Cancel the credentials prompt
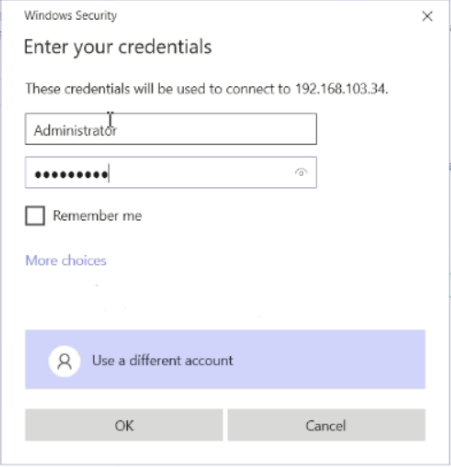 [x=326, y=425]
